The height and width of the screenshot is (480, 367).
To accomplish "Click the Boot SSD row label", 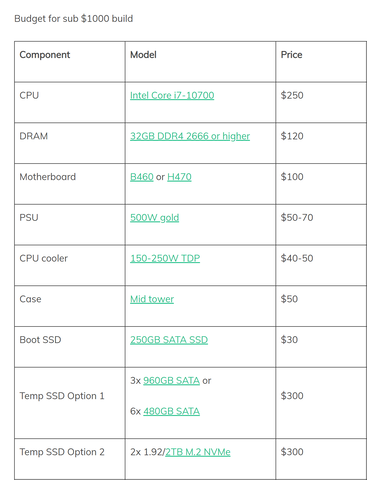I will tap(40, 340).
